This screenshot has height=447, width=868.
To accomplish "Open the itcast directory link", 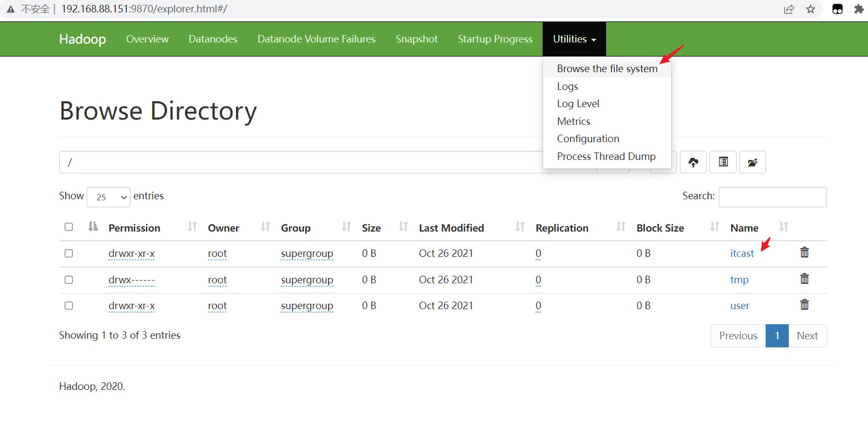I will [742, 254].
